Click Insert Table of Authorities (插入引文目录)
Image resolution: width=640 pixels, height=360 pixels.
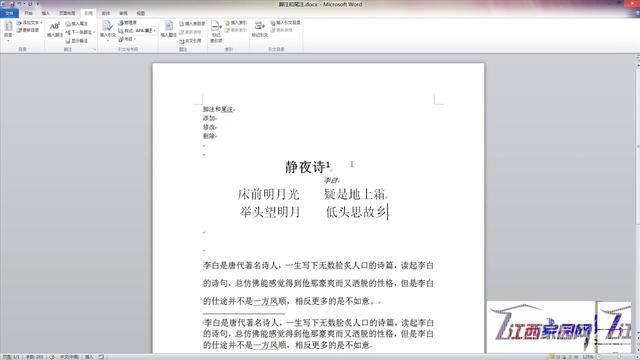[285, 23]
